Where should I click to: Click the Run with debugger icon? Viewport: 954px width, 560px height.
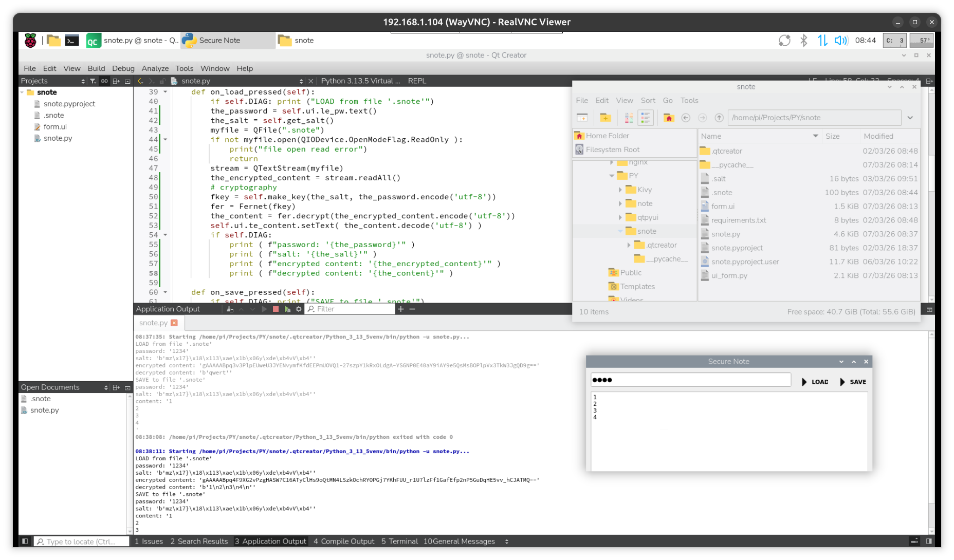pos(287,309)
